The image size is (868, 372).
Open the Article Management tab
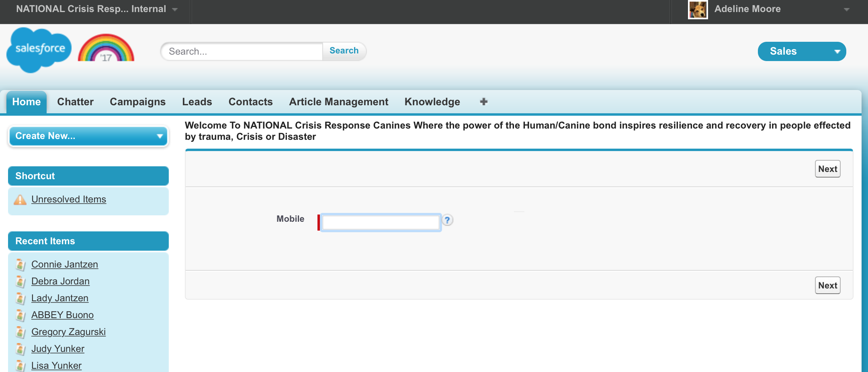click(338, 102)
